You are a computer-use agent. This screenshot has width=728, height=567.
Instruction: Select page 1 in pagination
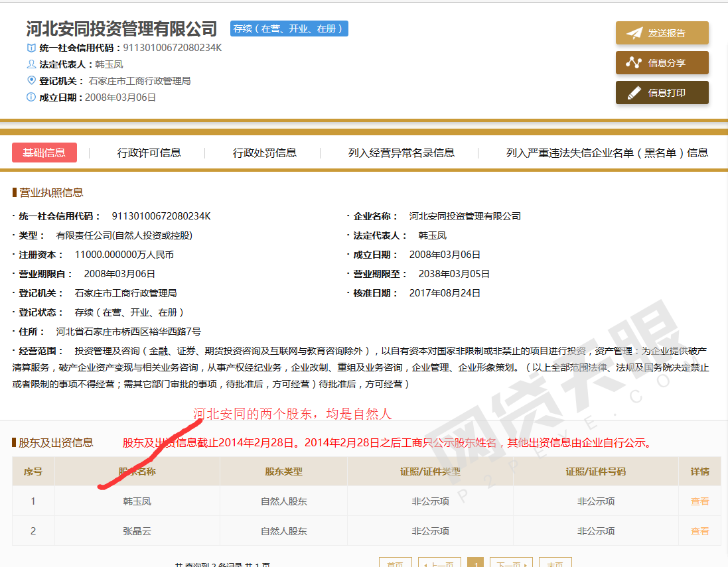click(475, 562)
